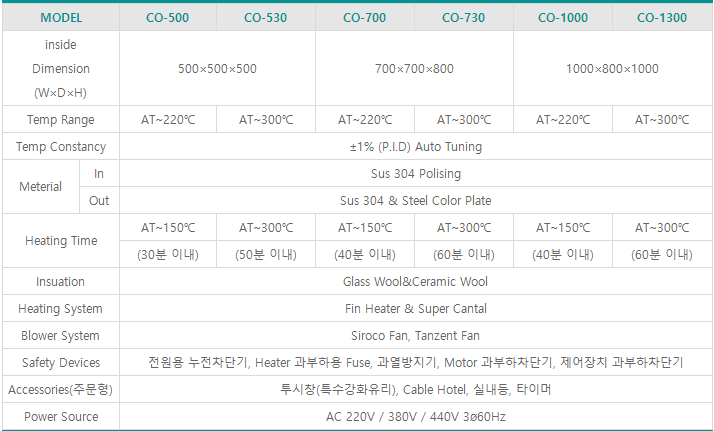Select the CO-530 column header
Image resolution: width=714 pixels, height=431 pixels.
click(265, 17)
